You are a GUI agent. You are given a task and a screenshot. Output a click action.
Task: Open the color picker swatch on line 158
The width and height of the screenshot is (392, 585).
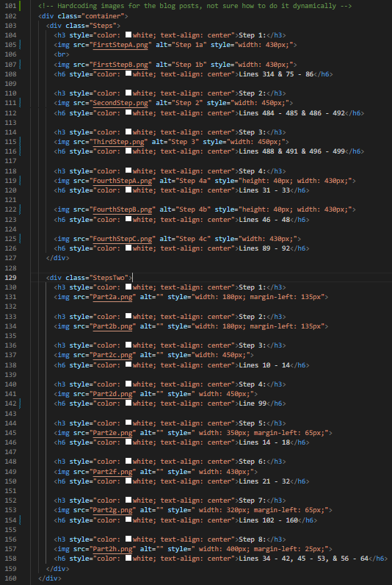tap(128, 558)
